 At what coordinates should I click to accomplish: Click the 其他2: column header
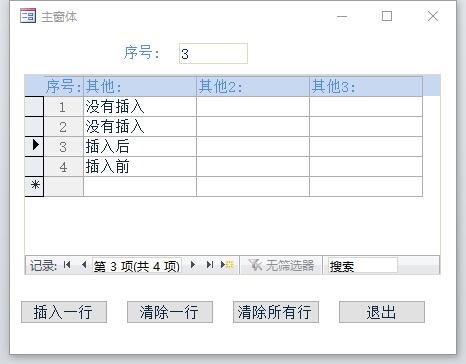click(x=253, y=86)
